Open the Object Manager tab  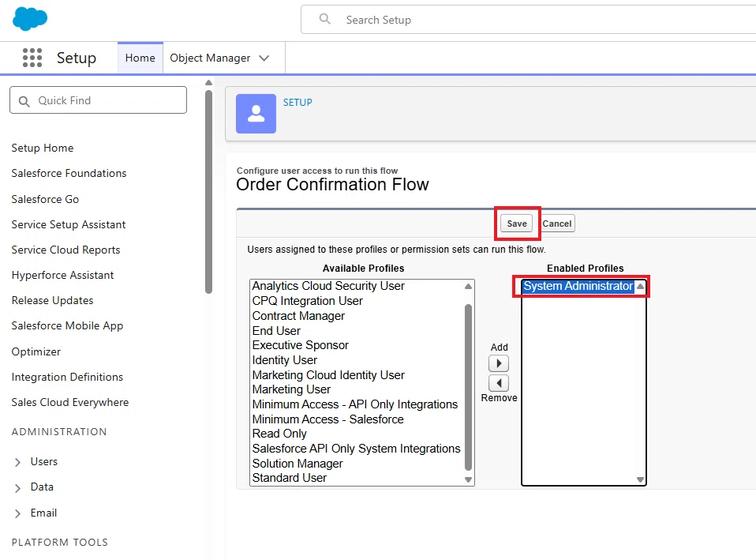point(210,58)
